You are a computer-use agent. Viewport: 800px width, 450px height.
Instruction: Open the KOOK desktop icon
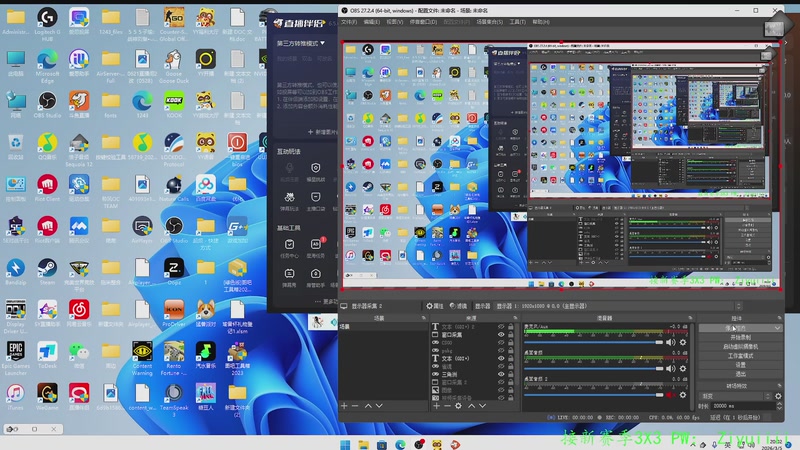(174, 105)
